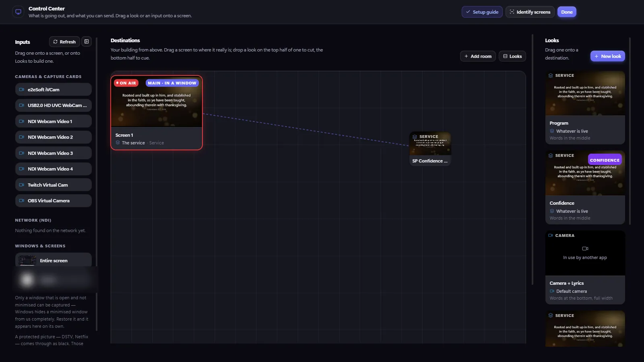Click the Screen 1 preview thumbnail
Image resolution: width=644 pixels, height=362 pixels.
tap(157, 102)
